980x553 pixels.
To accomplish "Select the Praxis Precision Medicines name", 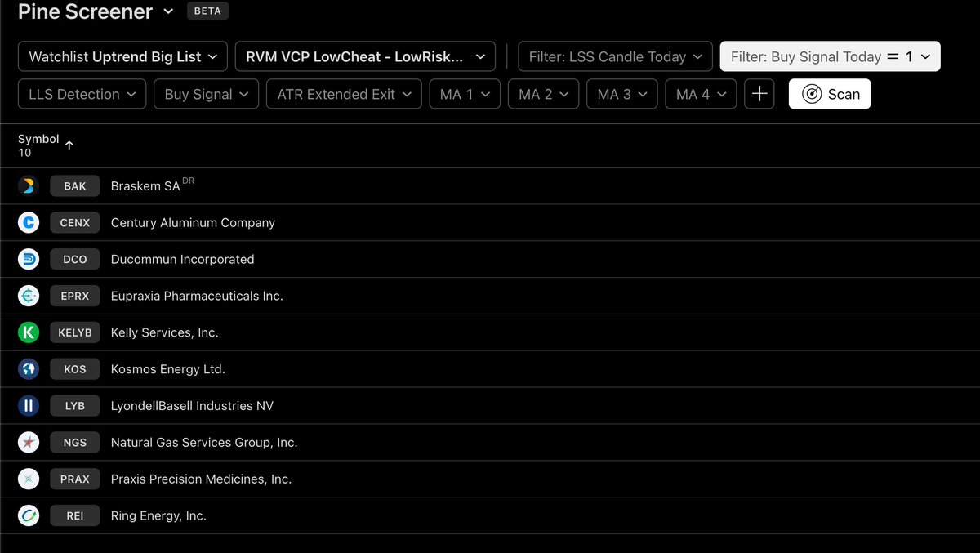I will click(201, 479).
